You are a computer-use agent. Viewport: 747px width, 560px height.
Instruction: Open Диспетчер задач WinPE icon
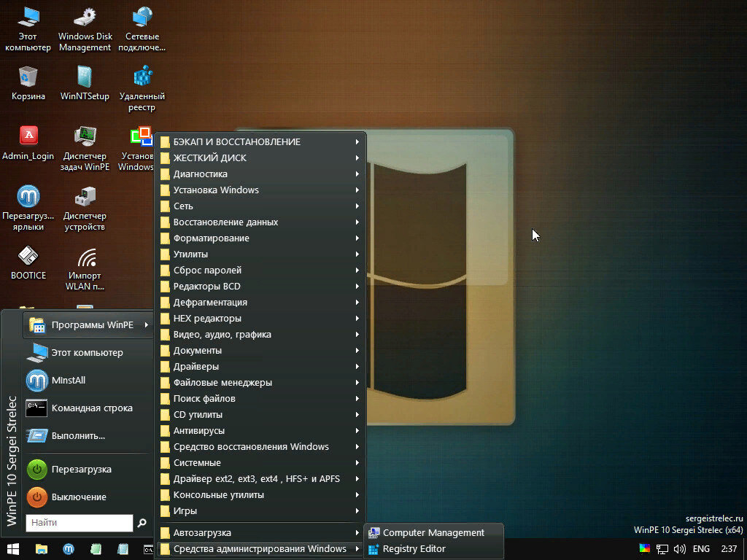[x=85, y=149]
